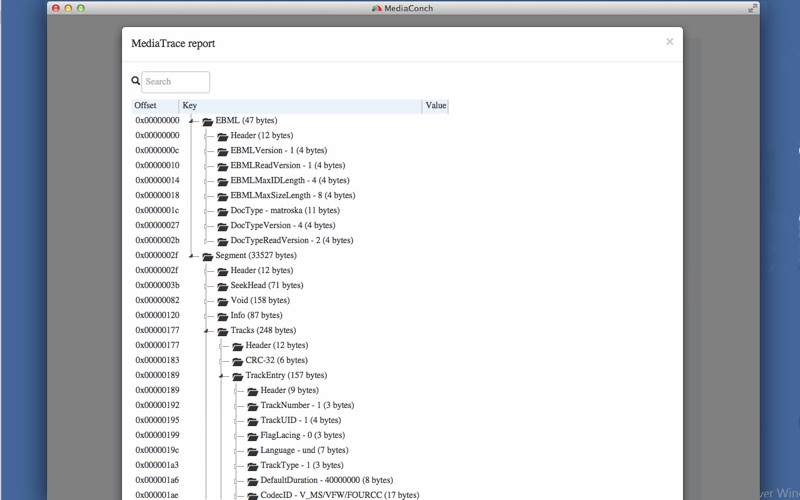800x500 pixels.
Task: Close the MediaTrace report dialog
Action: point(669,42)
